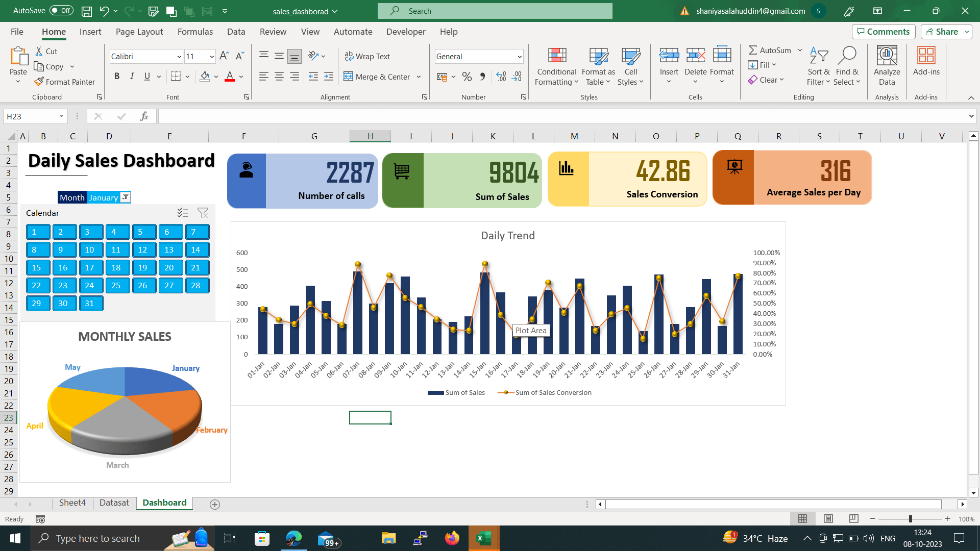980x551 pixels.
Task: Click the zoom slider handle
Action: click(x=910, y=519)
